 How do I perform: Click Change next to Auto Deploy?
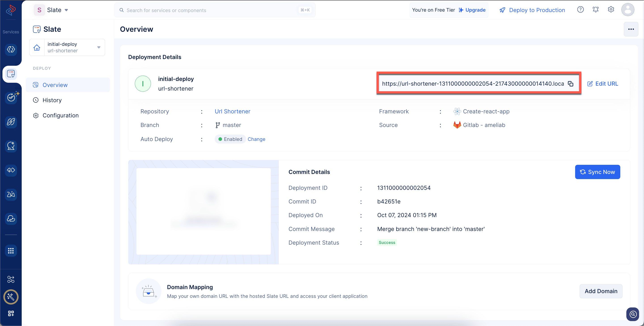[256, 139]
